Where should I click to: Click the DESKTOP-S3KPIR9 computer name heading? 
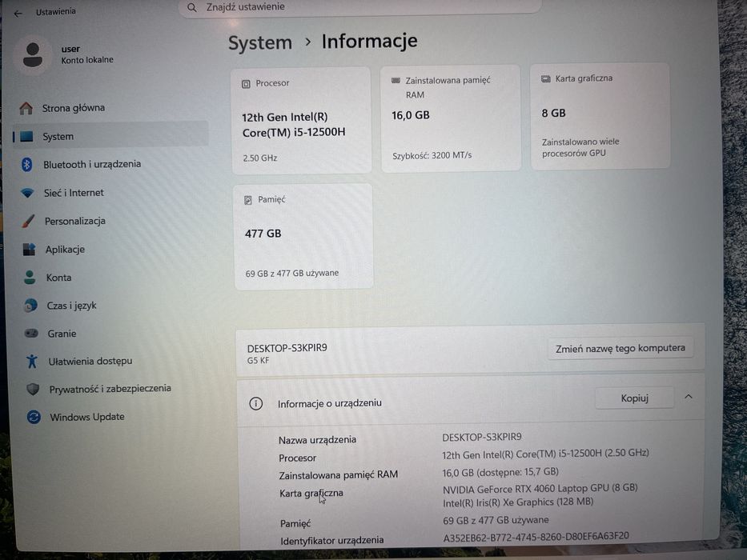coord(287,348)
